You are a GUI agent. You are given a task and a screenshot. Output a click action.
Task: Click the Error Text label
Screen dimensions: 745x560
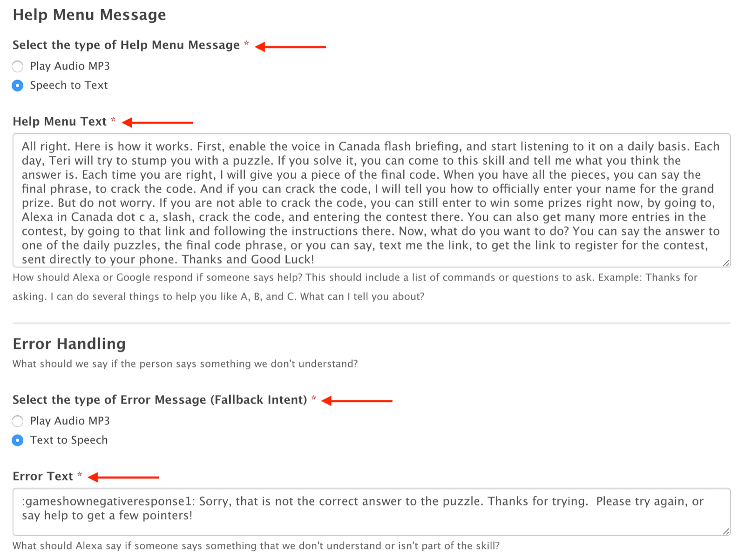click(43, 476)
